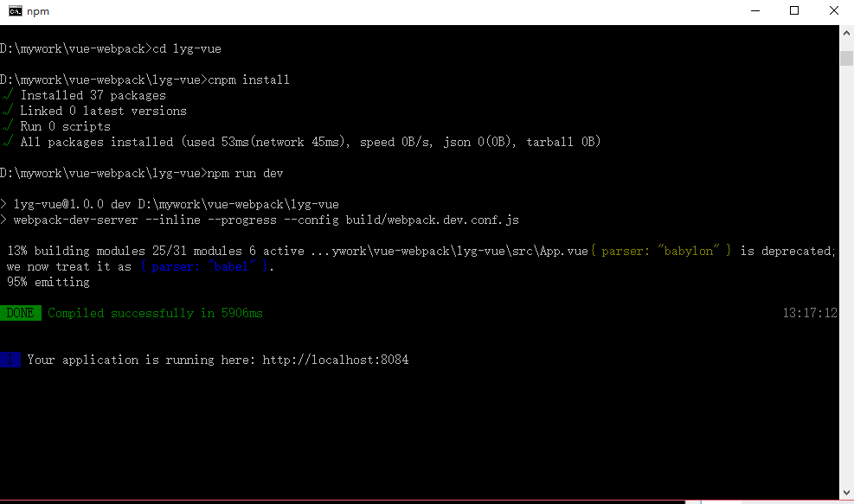Click 'Compiled successfully in 5906ms' text
The height and width of the screenshot is (504, 854).
[x=155, y=313]
